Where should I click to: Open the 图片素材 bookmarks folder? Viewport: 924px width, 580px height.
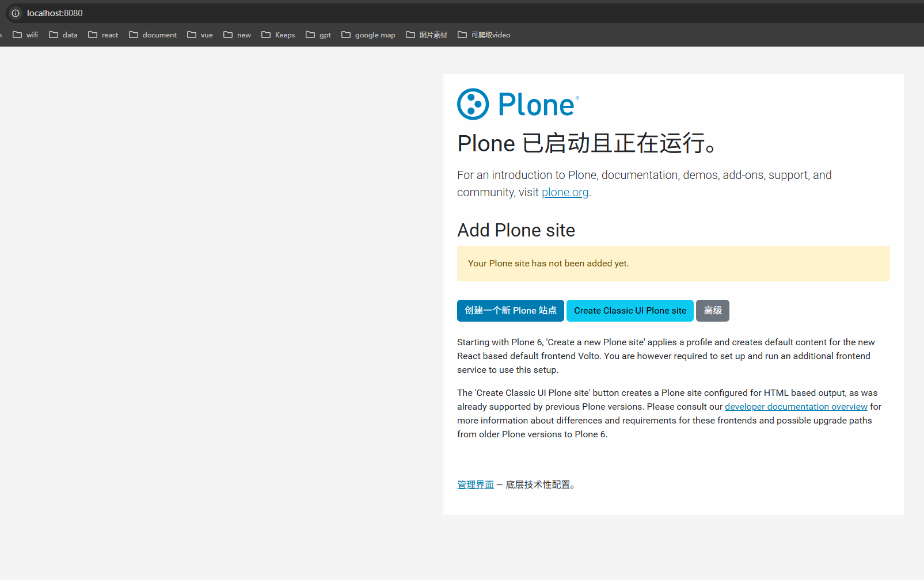(427, 35)
